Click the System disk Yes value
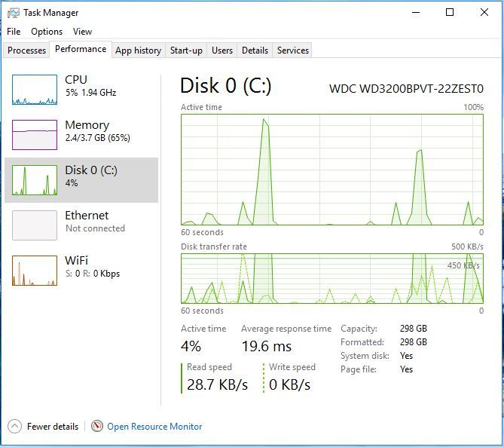 [x=406, y=356]
